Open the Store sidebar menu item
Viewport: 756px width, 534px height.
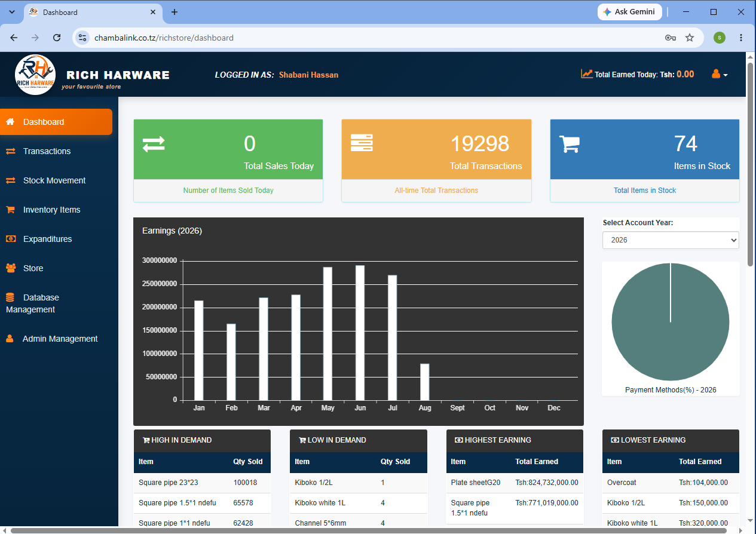[x=56, y=268]
